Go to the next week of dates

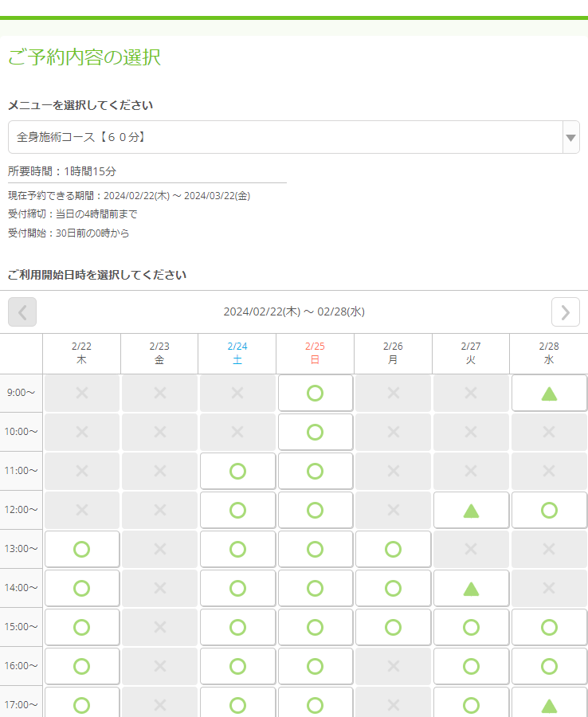pyautogui.click(x=566, y=311)
